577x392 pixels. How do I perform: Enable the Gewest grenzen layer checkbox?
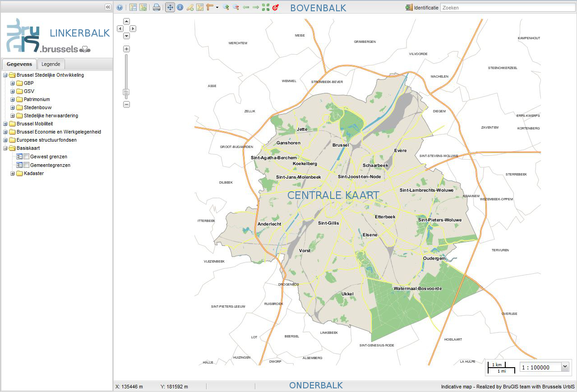(x=26, y=157)
